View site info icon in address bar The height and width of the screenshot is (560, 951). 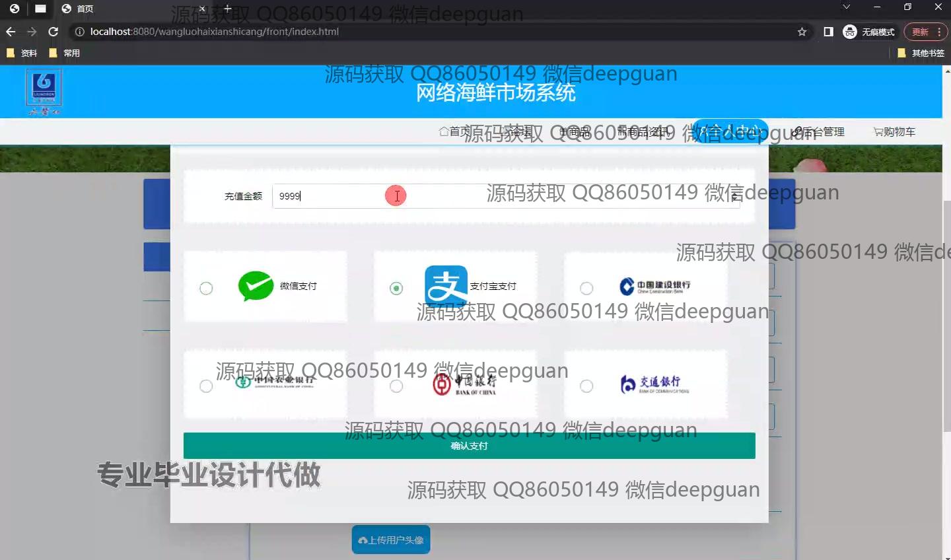79,32
